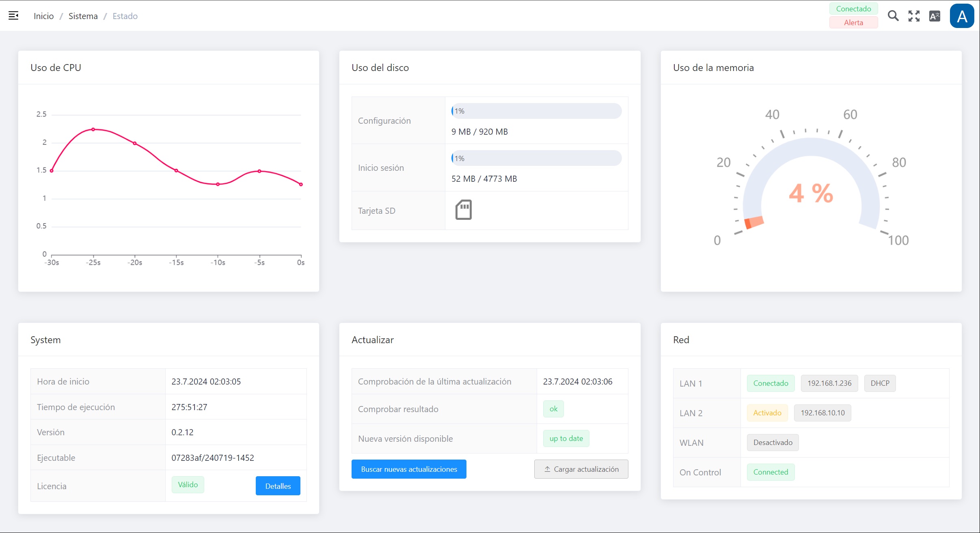The width and height of the screenshot is (980, 533).
Task: Click the Válido license tag
Action: click(x=188, y=485)
